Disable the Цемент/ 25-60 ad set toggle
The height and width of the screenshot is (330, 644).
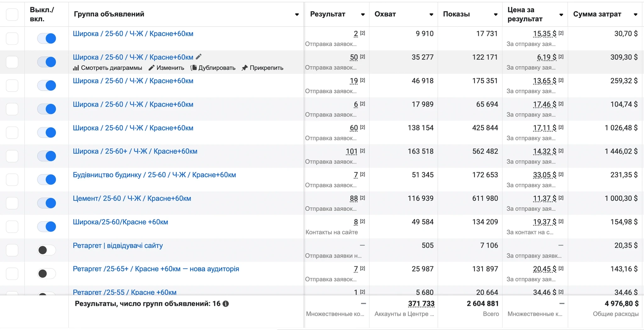click(47, 203)
